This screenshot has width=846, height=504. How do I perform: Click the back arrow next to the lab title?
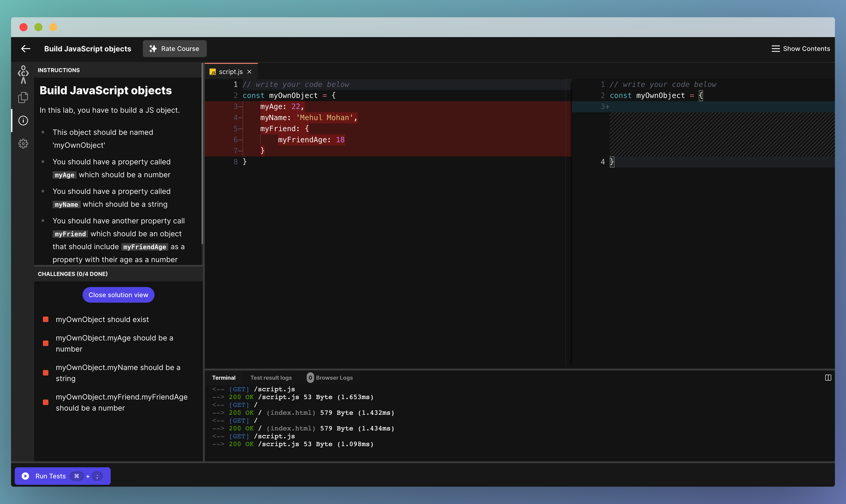[25, 49]
